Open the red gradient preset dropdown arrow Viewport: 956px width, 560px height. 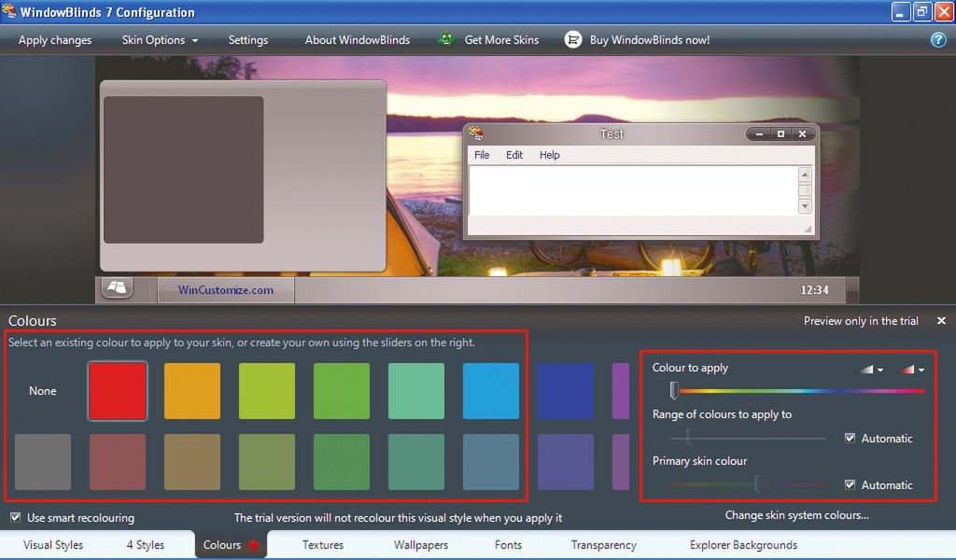coord(921,370)
